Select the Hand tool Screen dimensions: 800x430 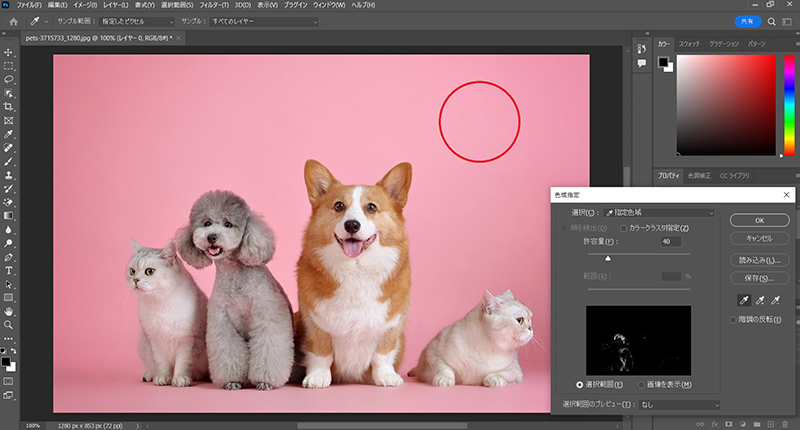[9, 311]
